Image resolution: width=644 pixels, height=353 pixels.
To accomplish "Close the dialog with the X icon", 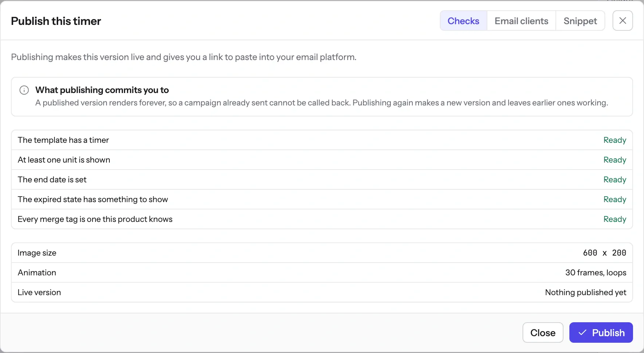I will (622, 21).
